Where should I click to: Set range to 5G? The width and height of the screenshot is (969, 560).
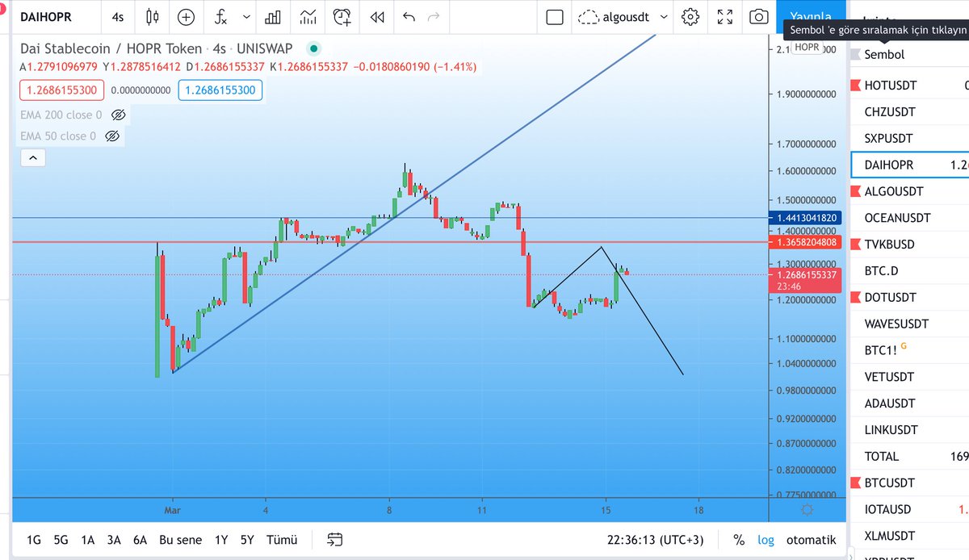[x=61, y=540]
